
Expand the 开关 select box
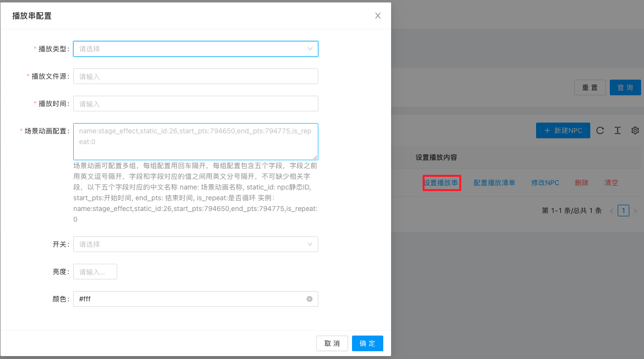click(195, 244)
